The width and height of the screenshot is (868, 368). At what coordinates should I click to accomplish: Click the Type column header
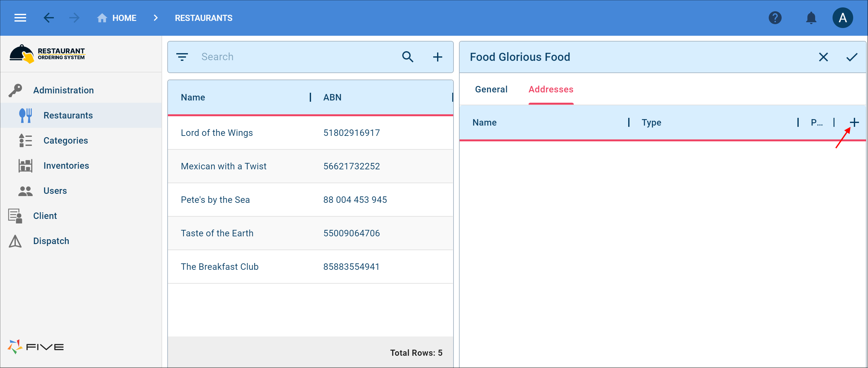(x=651, y=123)
